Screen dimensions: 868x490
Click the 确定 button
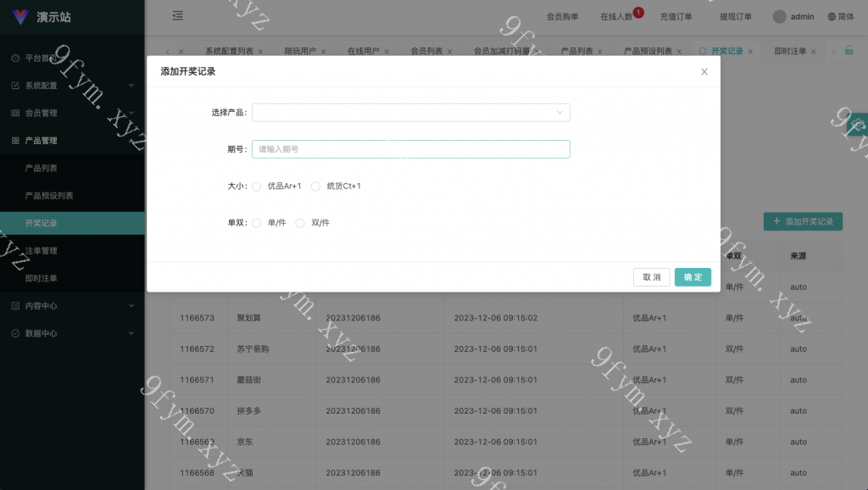(693, 277)
